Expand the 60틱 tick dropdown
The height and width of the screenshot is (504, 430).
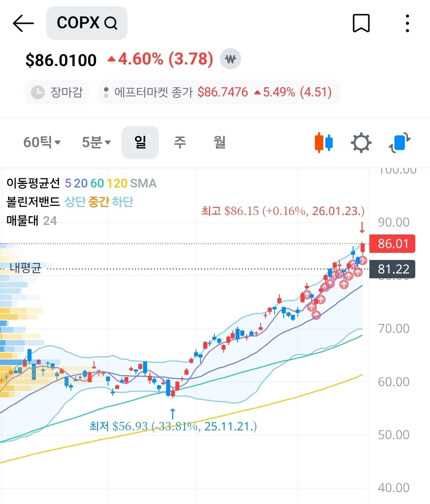click(x=41, y=142)
